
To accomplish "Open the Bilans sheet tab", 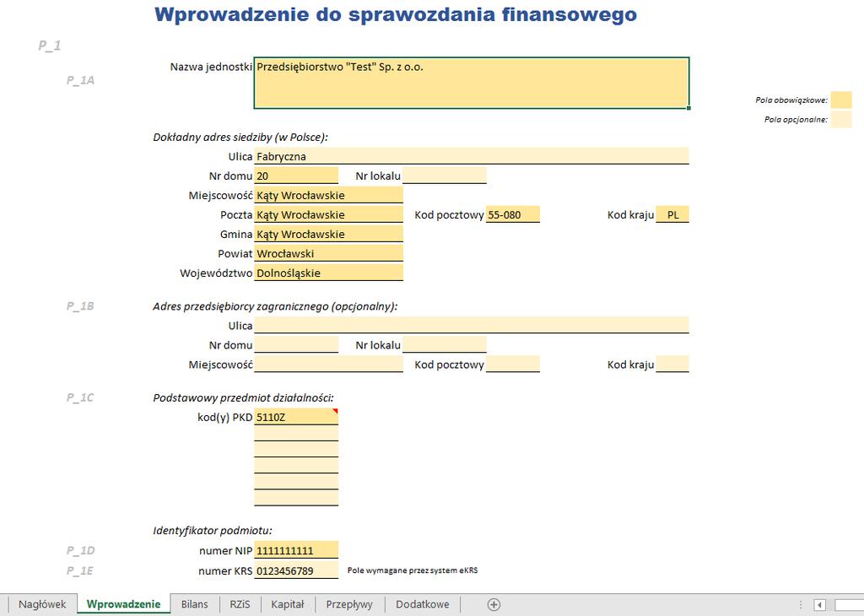I will [x=195, y=604].
